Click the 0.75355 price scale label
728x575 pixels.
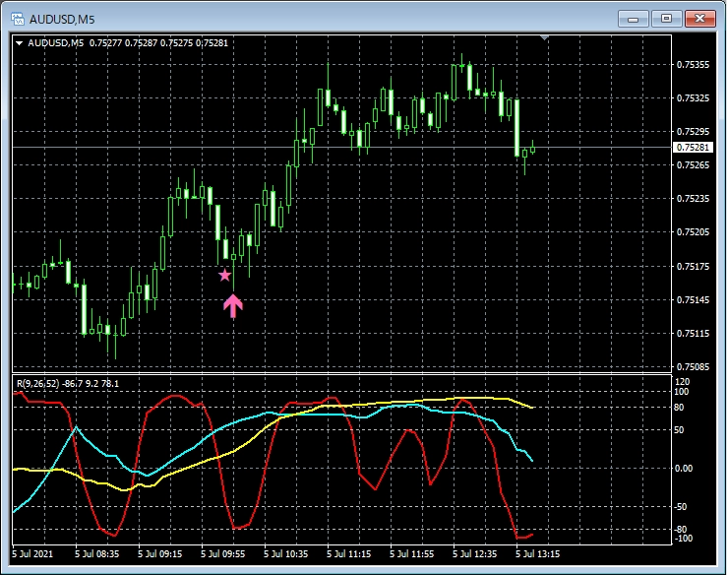point(693,65)
